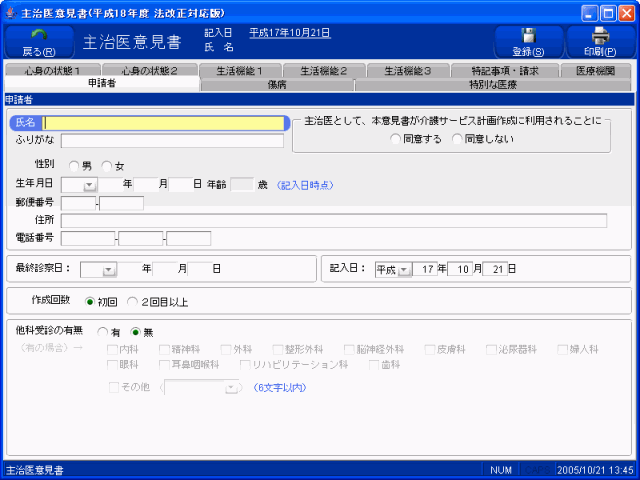Click the 最終診察日 day field
Viewport: 640px width, 480px height.
click(x=200, y=269)
